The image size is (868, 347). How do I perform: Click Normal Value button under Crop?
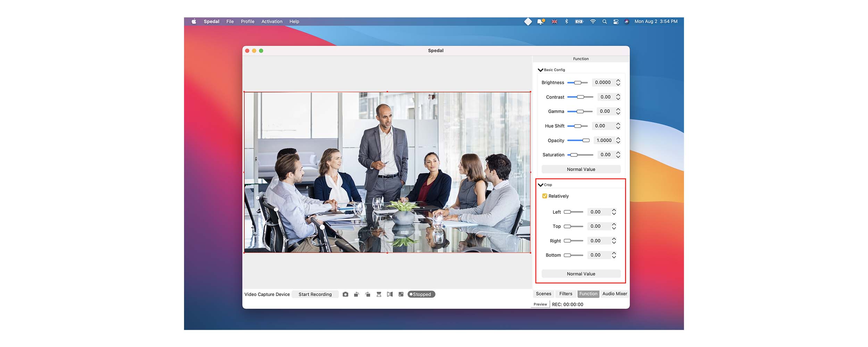click(581, 274)
